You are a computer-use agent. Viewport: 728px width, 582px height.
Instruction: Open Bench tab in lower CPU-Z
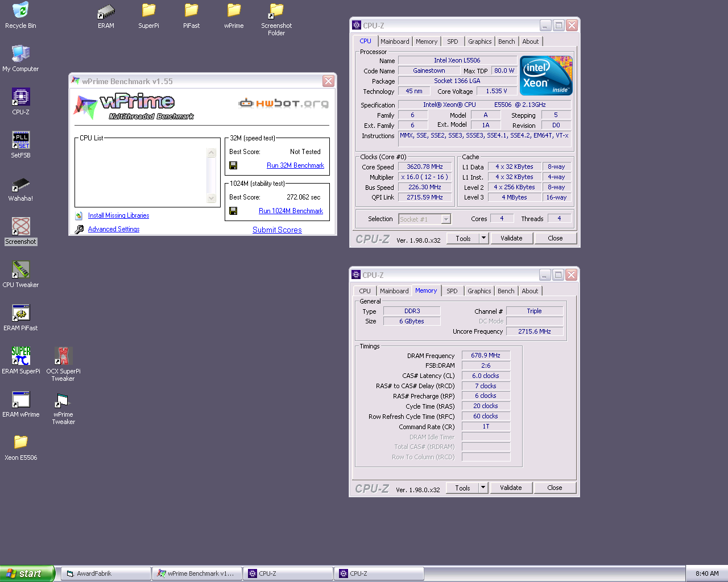(506, 291)
